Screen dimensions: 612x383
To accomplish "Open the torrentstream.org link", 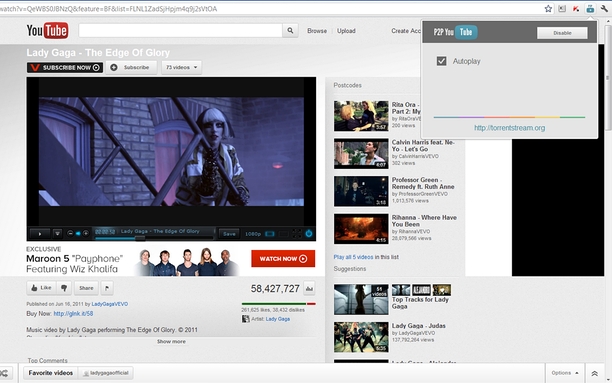I will pyautogui.click(x=509, y=128).
